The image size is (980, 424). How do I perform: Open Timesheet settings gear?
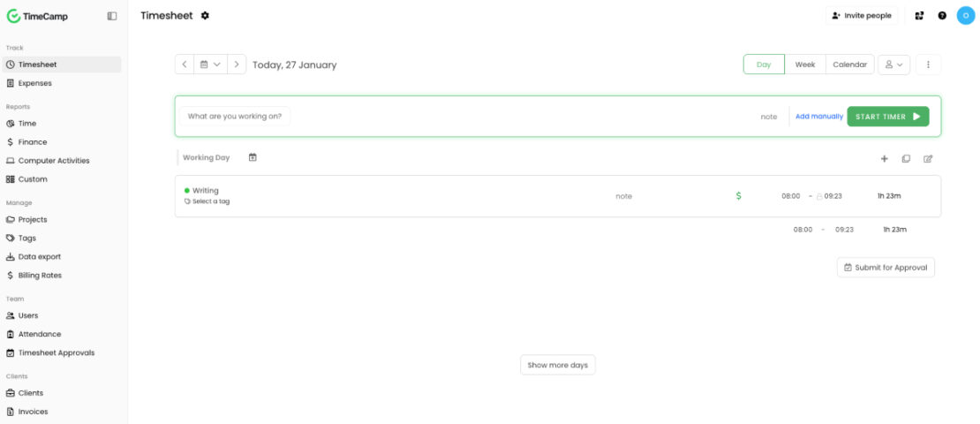(206, 16)
